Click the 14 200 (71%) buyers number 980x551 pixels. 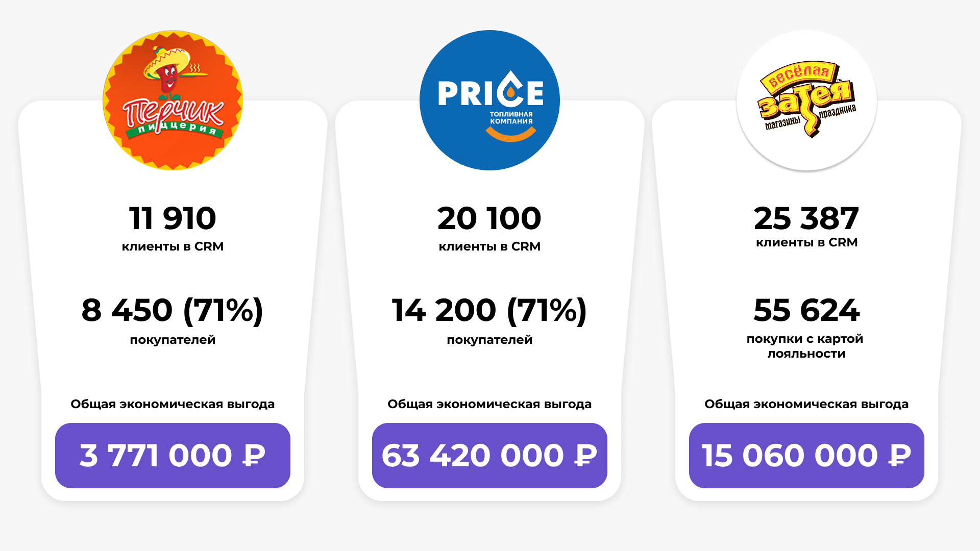click(489, 310)
